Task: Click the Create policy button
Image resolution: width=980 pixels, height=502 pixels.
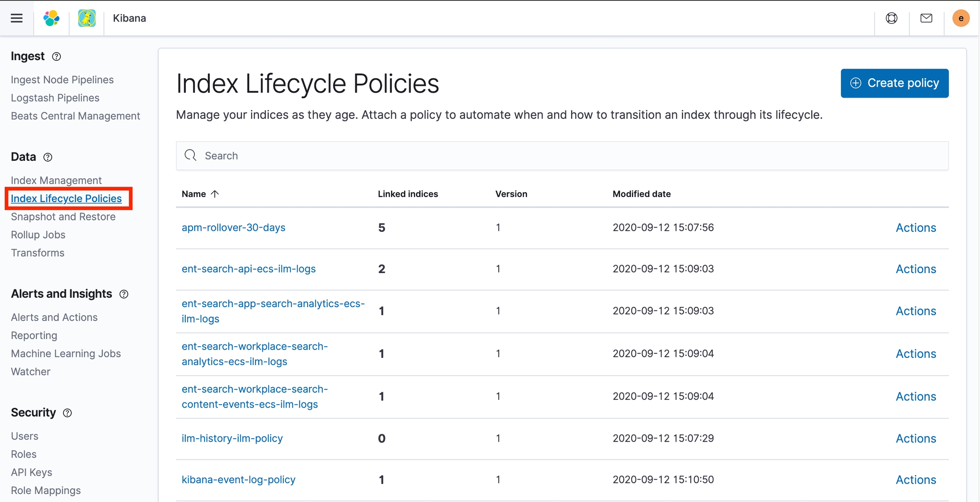Action: point(894,83)
